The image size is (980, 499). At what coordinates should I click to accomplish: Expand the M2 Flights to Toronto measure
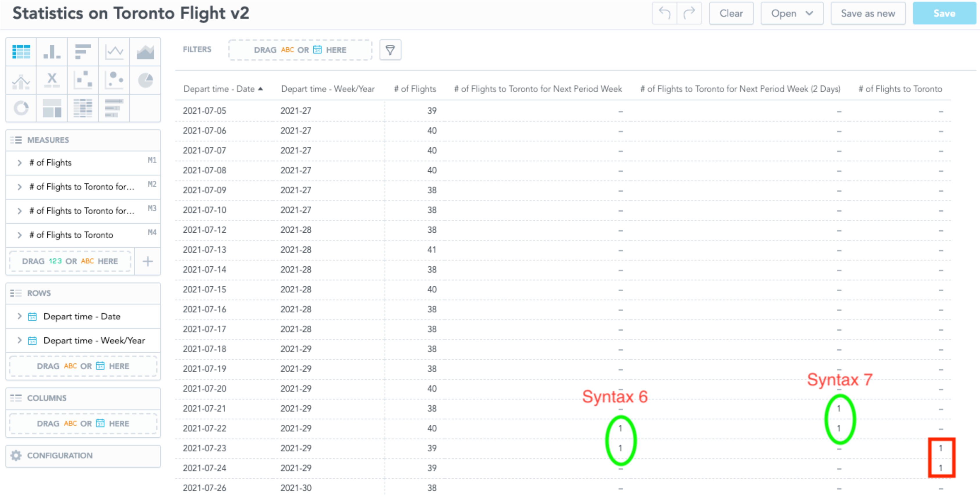pos(19,187)
